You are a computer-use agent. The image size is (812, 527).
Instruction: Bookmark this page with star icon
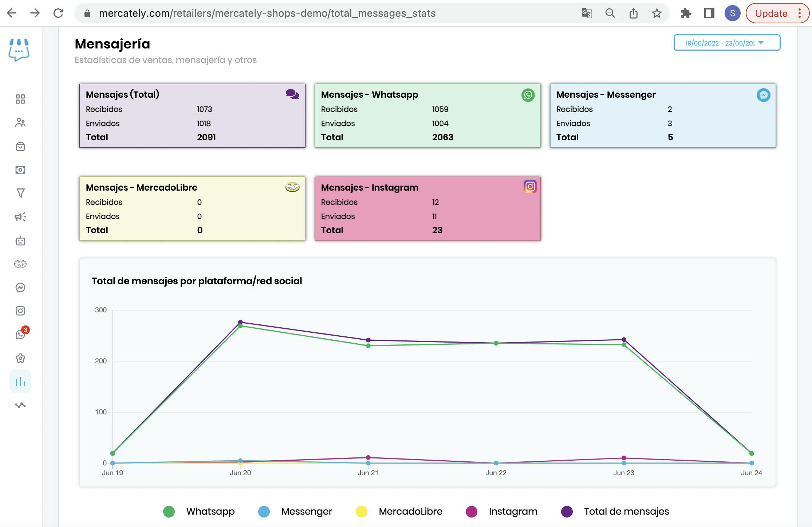click(657, 13)
